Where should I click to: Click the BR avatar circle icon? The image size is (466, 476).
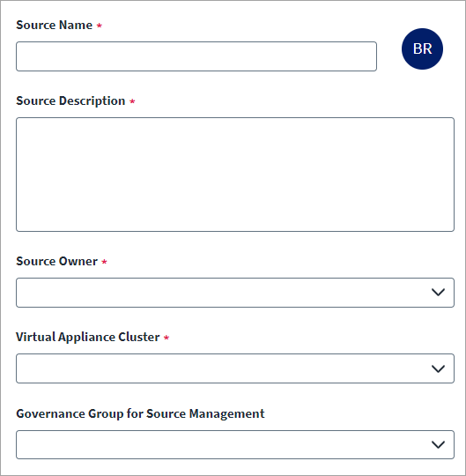422,48
